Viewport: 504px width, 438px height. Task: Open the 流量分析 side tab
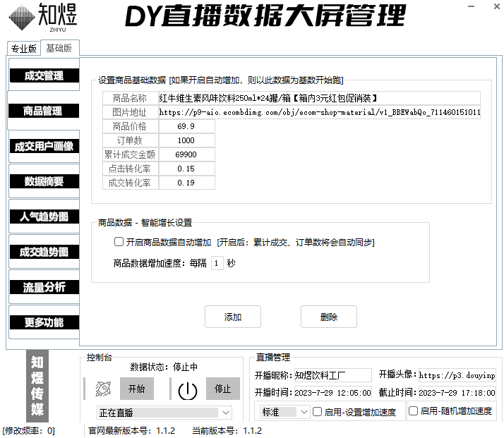pyautogui.click(x=44, y=287)
